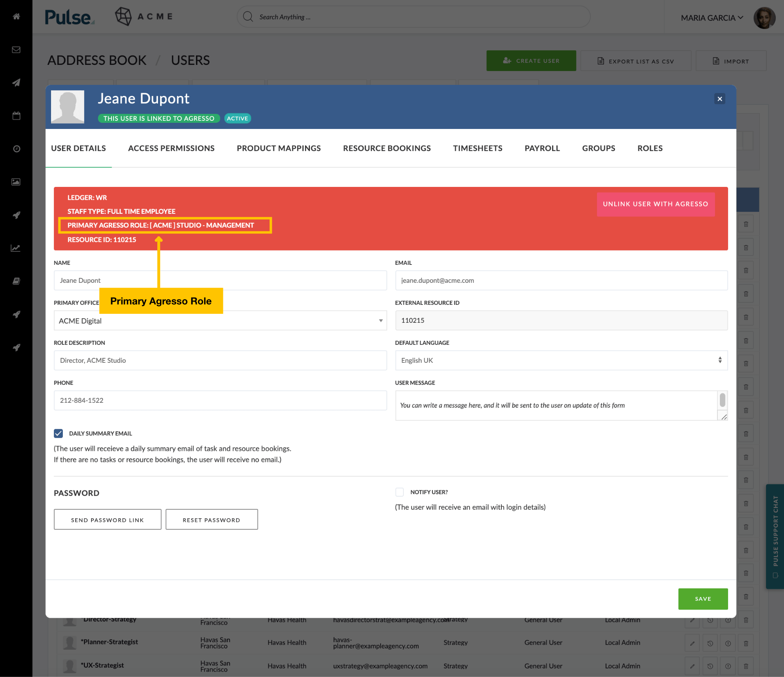Click edit pencil for *Planner-Strategist row

click(x=692, y=643)
